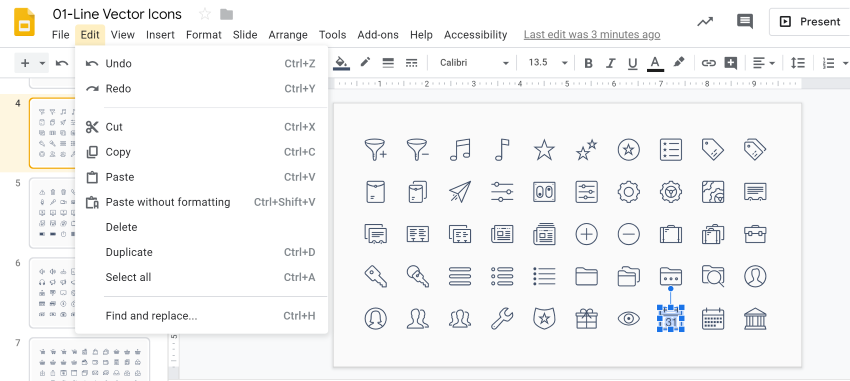
Task: Select slide 6 thumbnail
Action: coord(53,293)
